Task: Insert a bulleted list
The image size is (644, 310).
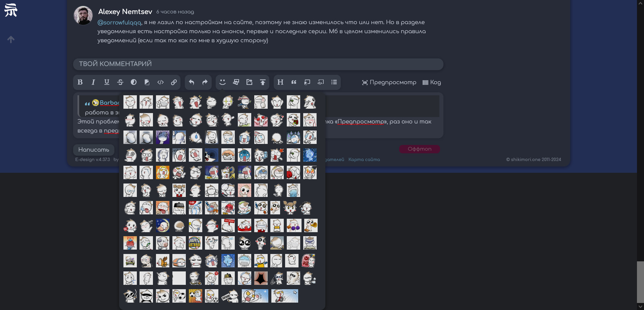Action: (x=334, y=82)
